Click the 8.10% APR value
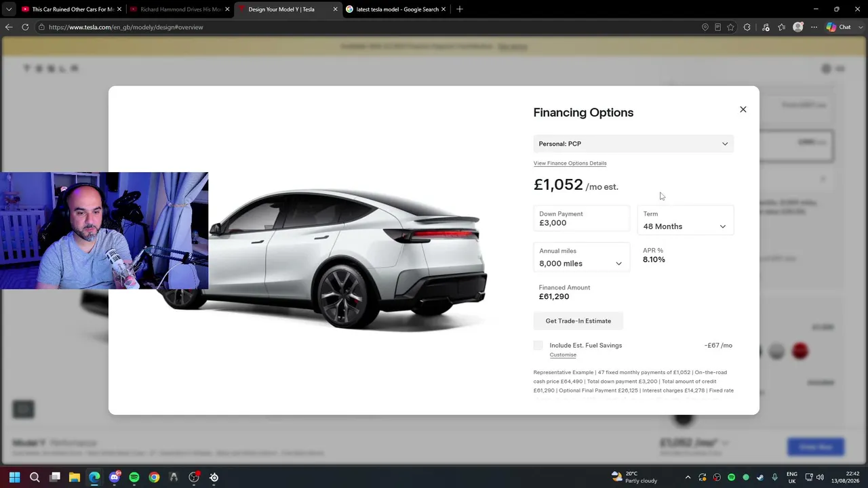868x488 pixels. pyautogui.click(x=654, y=260)
